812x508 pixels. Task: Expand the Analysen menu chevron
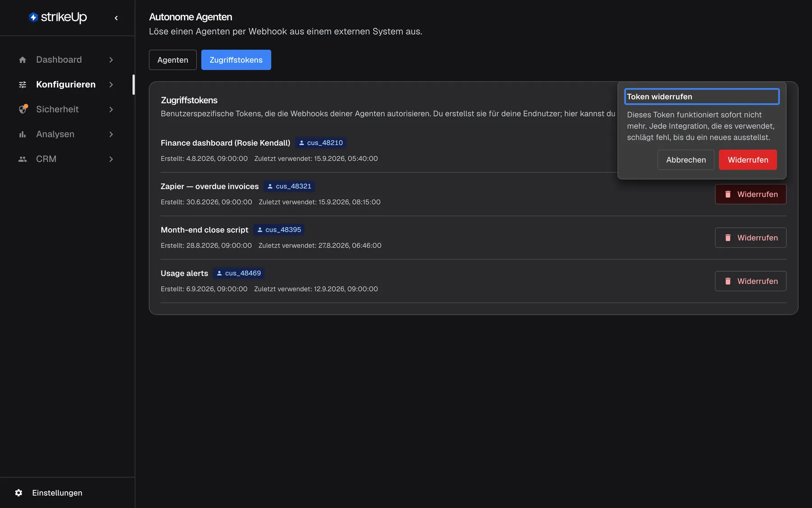[111, 134]
